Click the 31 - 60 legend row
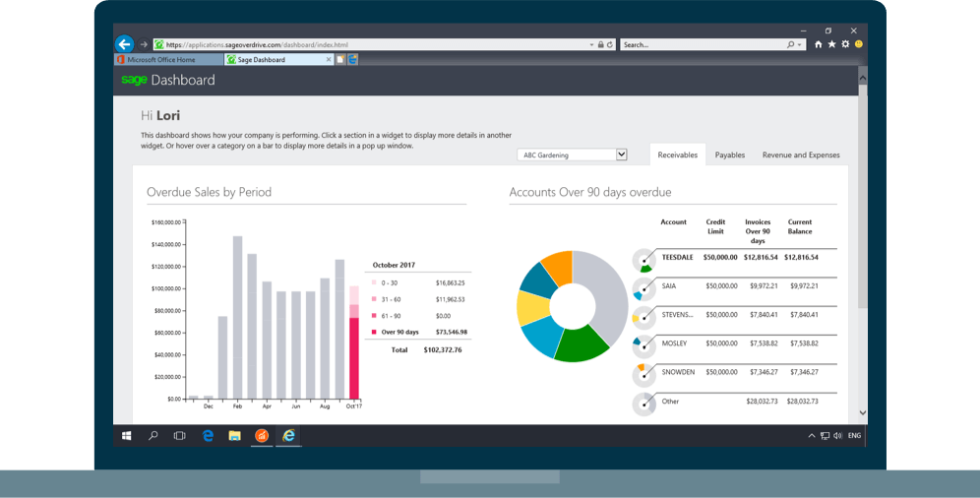980x498 pixels. (x=418, y=299)
